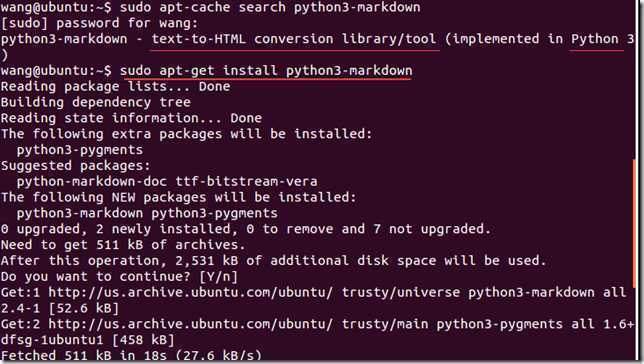Viewport: 644px width, 364px height.
Task: Click the 0 upgraded, 2 newly installed line
Action: point(246,229)
